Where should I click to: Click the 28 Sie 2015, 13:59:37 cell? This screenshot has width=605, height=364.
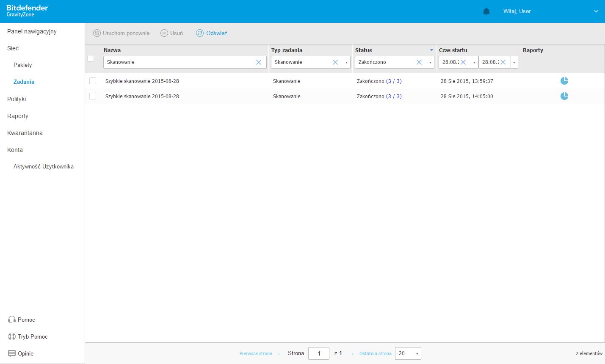point(467,81)
